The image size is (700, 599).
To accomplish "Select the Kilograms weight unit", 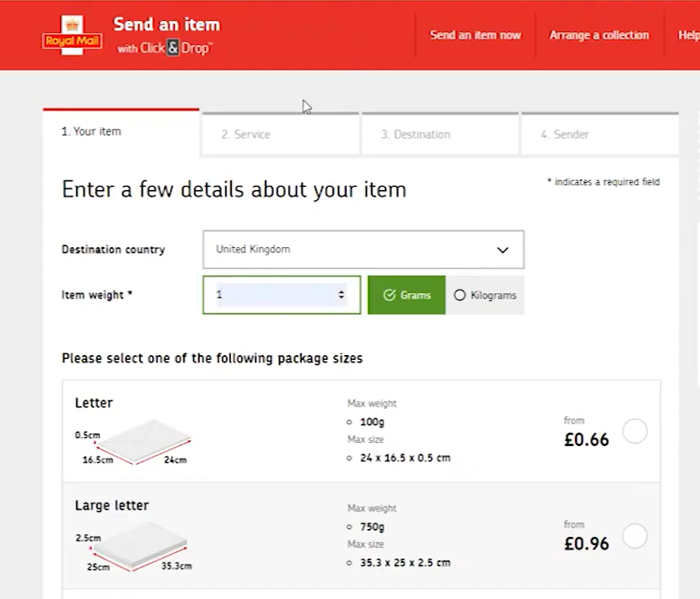I will 485,295.
